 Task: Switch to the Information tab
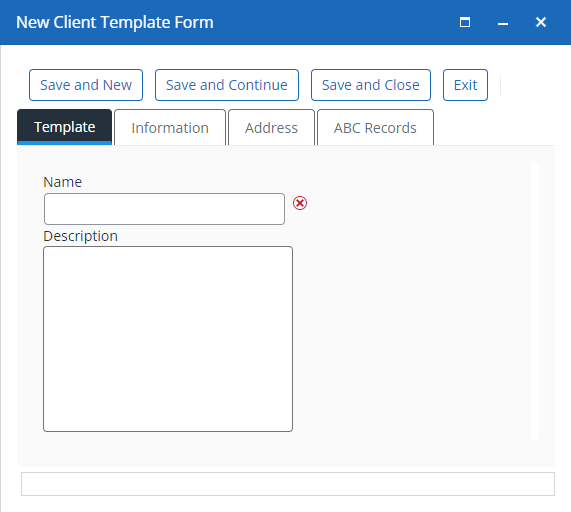coord(170,127)
